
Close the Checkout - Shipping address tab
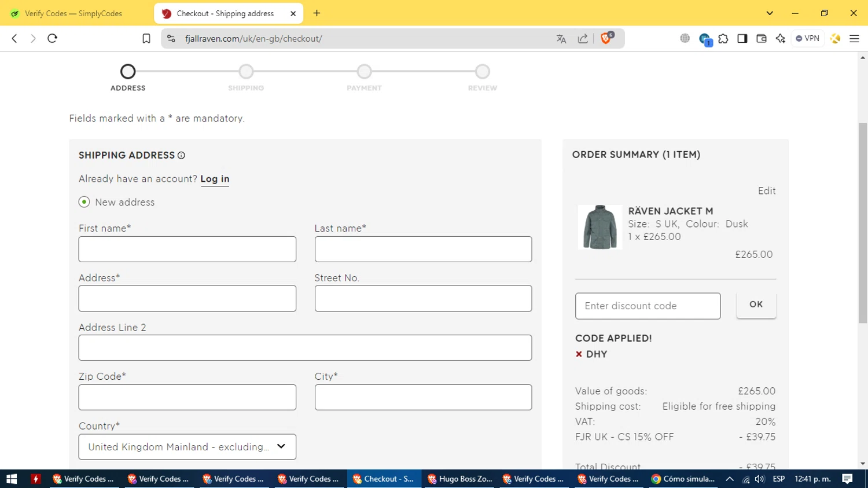[x=293, y=13]
